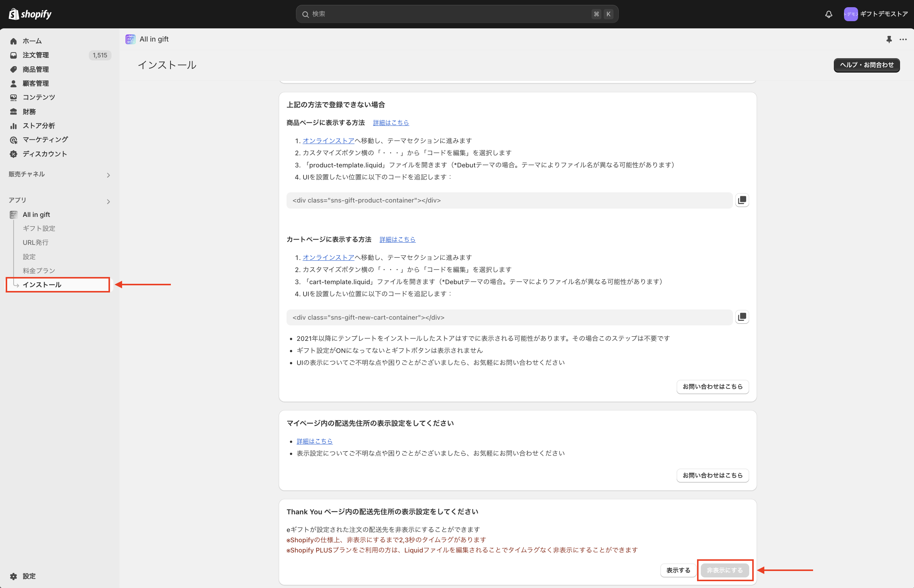
Task: Select URL発行 under All in gift
Action: [36, 243]
